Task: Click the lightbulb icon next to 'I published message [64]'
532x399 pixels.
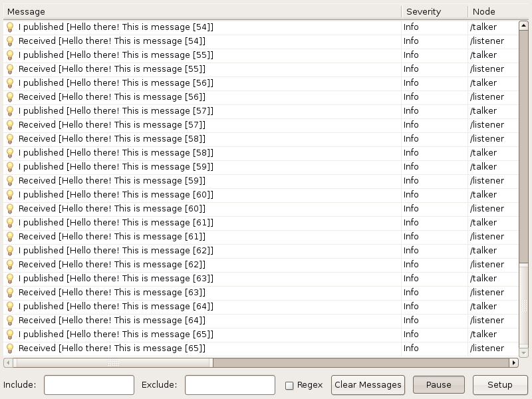Action: (10, 307)
